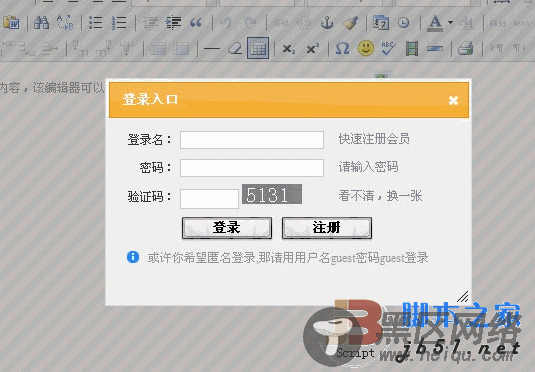Insert an anchor with the anchor icon
535x372 pixels.
pos(327,23)
